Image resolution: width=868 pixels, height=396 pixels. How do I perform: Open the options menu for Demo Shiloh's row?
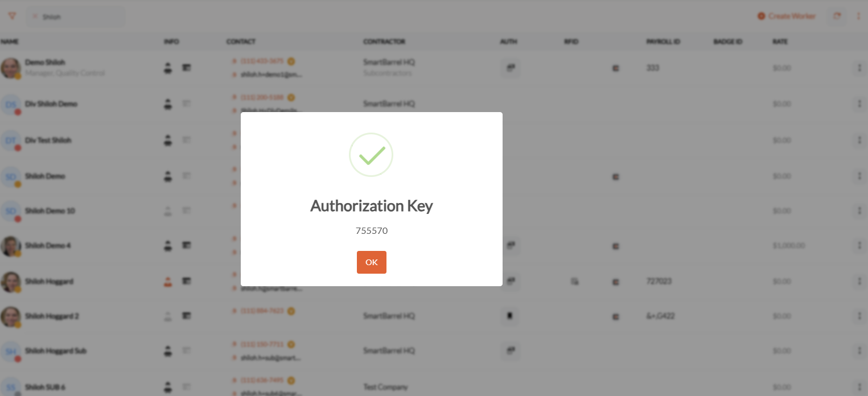[x=860, y=68]
